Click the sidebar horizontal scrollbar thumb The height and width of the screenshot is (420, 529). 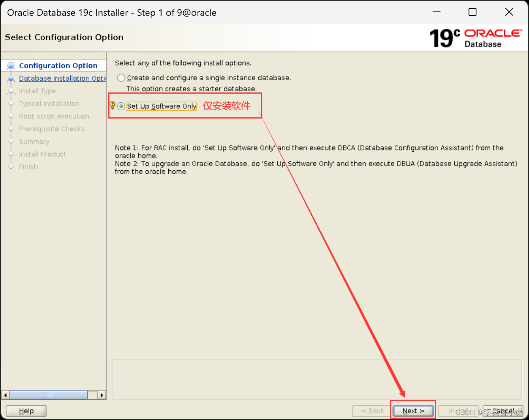48,395
